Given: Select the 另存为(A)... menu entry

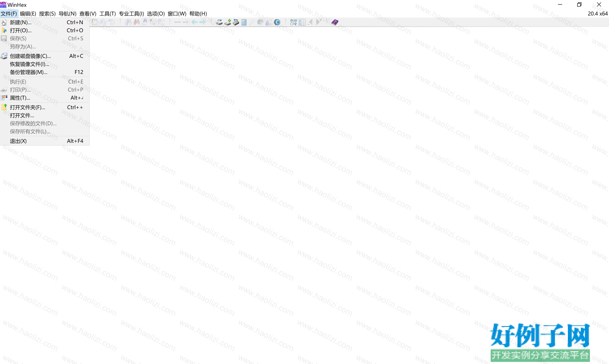Looking at the screenshot, I should coord(45,47).
